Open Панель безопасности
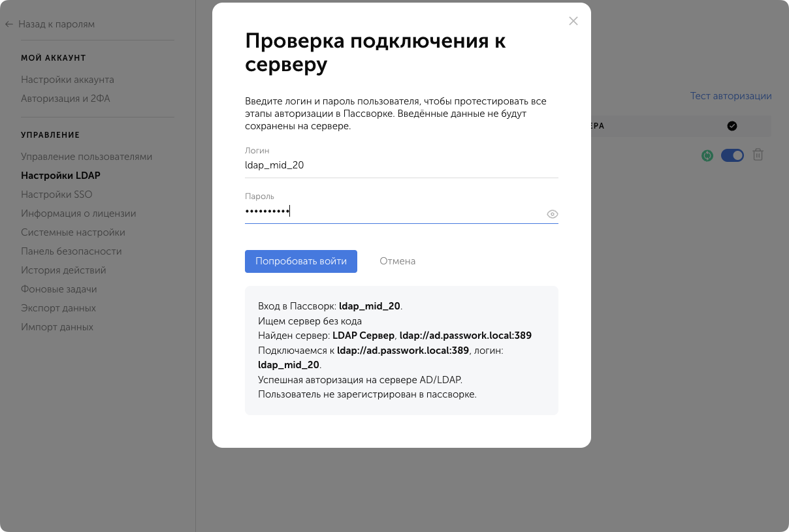Screen dimensions: 789x532 (x=71, y=251)
